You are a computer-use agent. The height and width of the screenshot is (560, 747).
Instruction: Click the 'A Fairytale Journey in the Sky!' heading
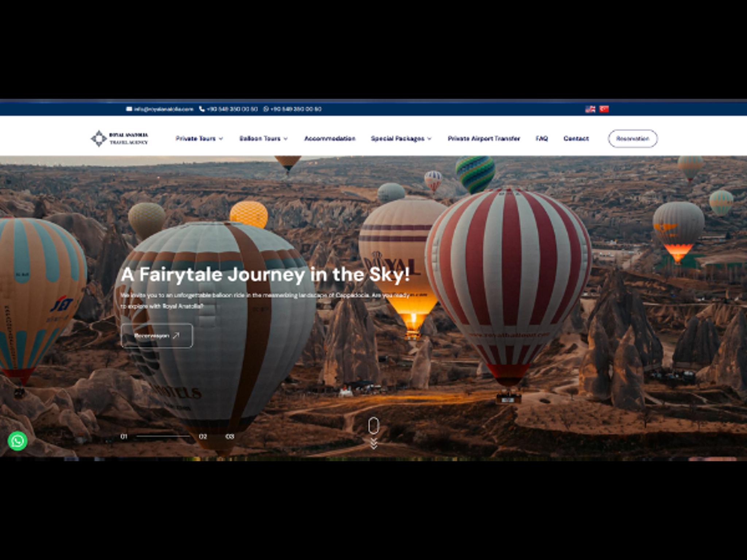[265, 275]
